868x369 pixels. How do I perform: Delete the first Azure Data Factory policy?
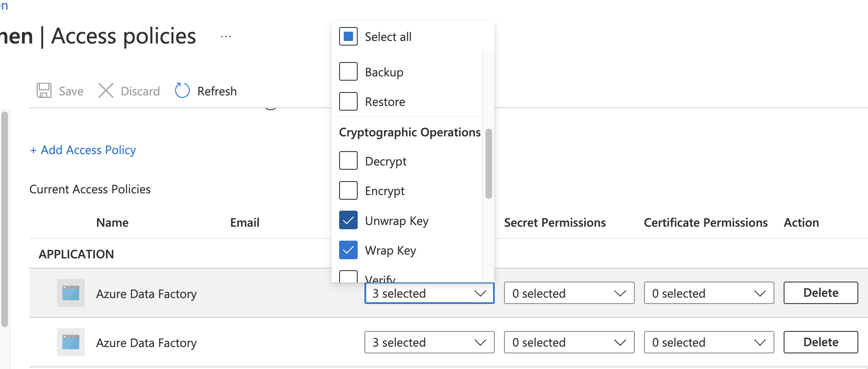820,293
